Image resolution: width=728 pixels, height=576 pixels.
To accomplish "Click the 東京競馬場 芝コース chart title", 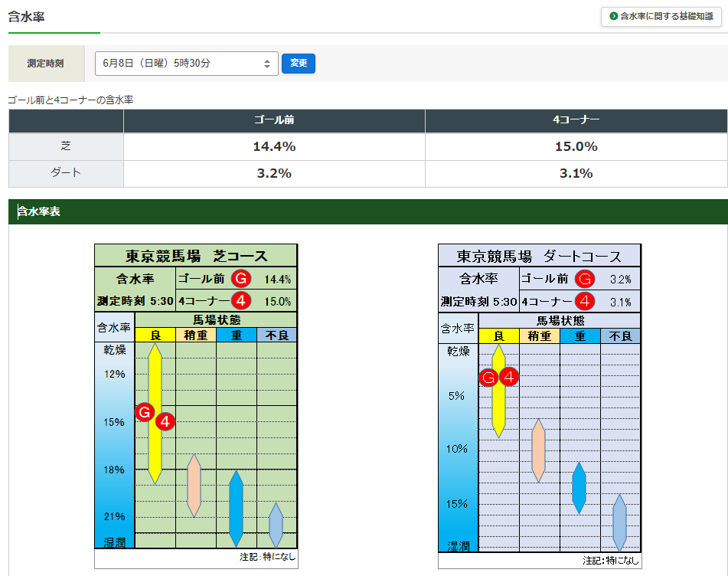I will (x=196, y=256).
